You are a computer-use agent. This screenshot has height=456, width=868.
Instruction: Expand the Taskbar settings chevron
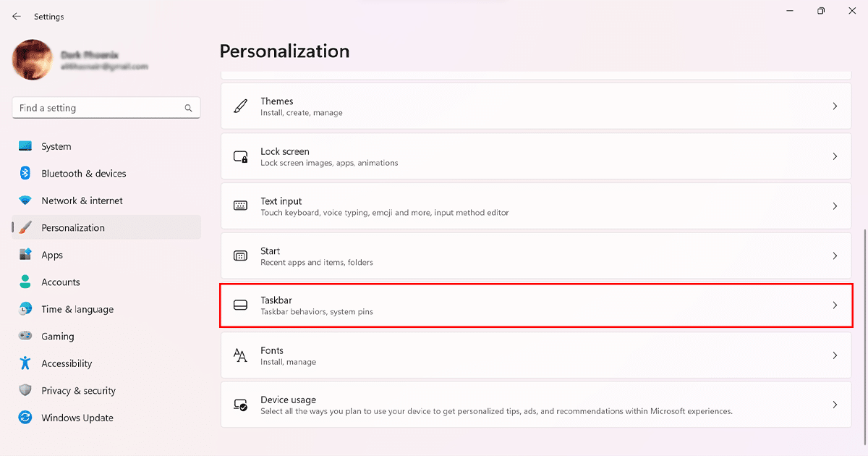[835, 305]
